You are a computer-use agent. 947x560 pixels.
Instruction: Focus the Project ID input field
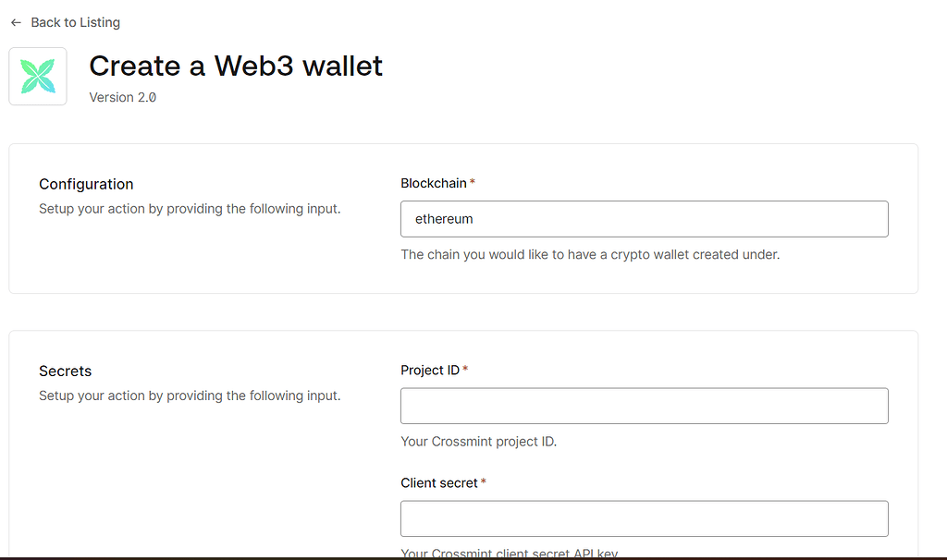pyautogui.click(x=644, y=406)
